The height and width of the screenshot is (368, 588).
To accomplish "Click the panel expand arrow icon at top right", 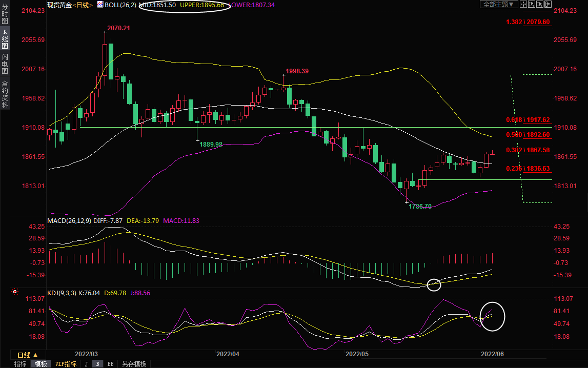I will pos(548,4).
